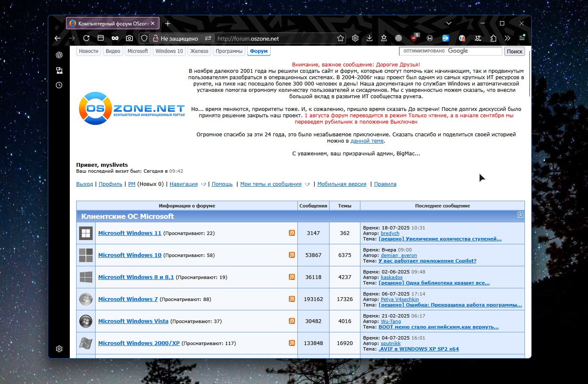Open the downloads arrow icon
The width and height of the screenshot is (588, 384).
(x=369, y=38)
